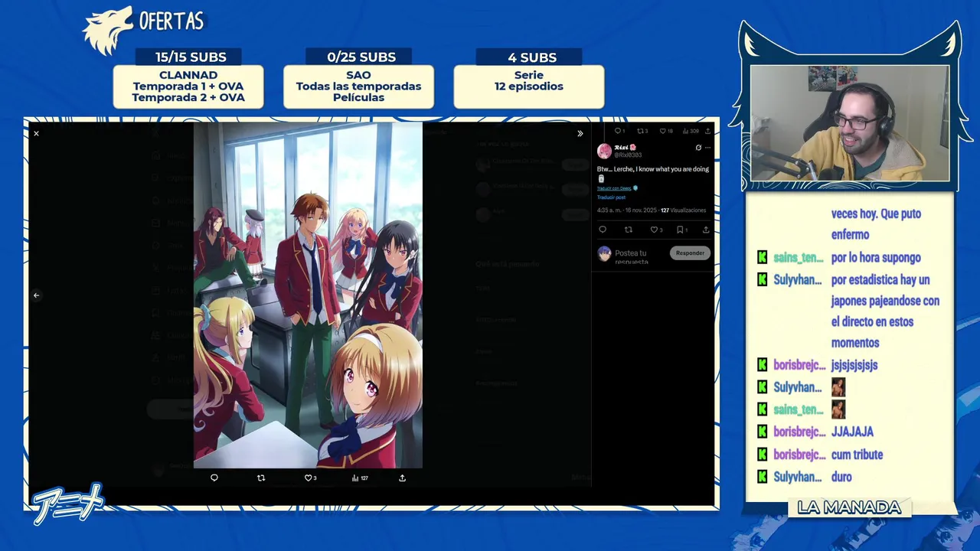Click the '15/15 SUBS' label
The height and width of the screenshot is (551, 980).
click(191, 57)
